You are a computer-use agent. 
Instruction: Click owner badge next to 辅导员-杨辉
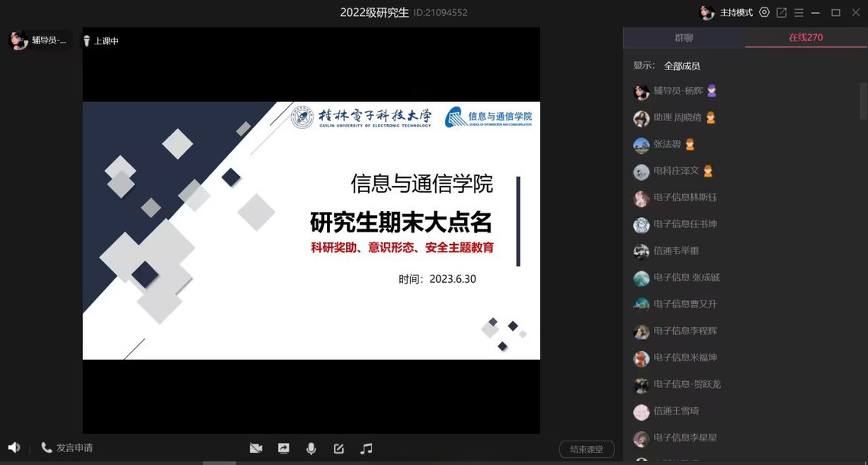point(711,91)
